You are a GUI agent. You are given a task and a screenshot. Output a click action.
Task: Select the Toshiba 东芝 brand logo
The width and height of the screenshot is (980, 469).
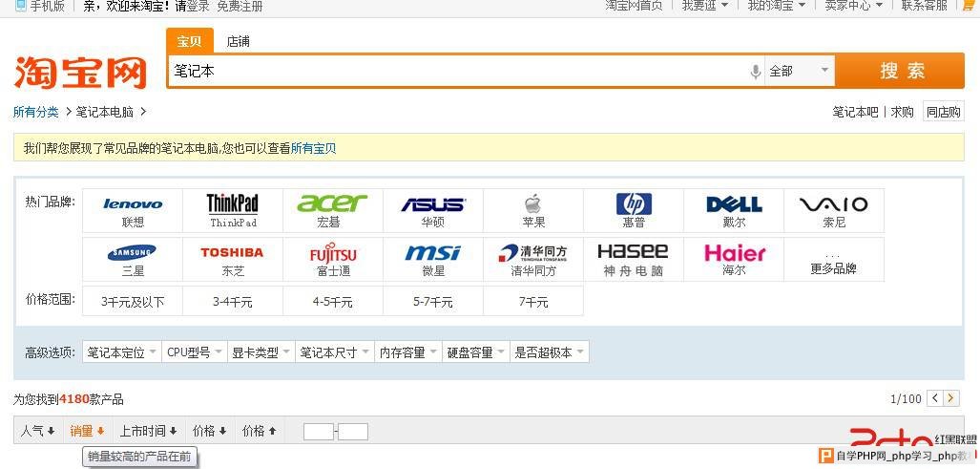pyautogui.click(x=232, y=252)
